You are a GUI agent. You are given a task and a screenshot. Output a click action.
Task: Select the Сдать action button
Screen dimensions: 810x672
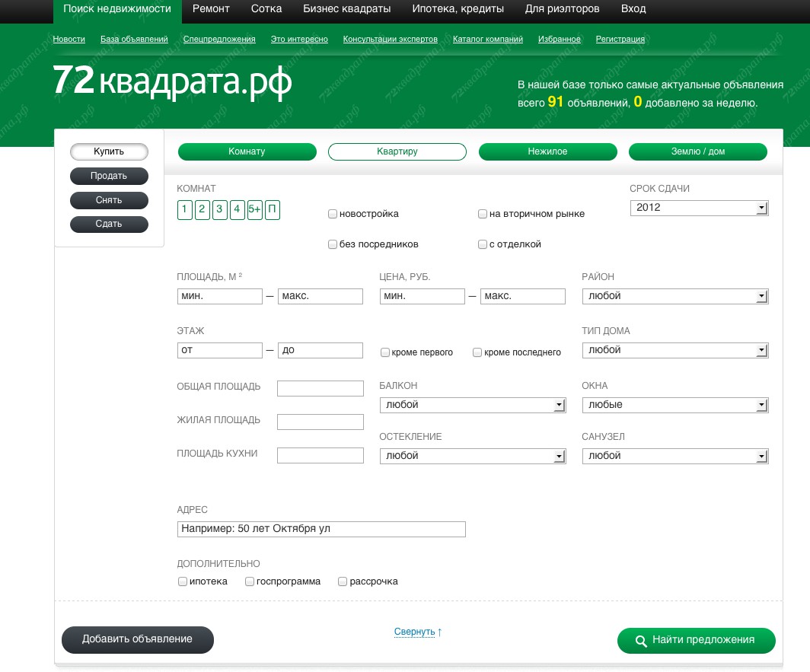109,225
